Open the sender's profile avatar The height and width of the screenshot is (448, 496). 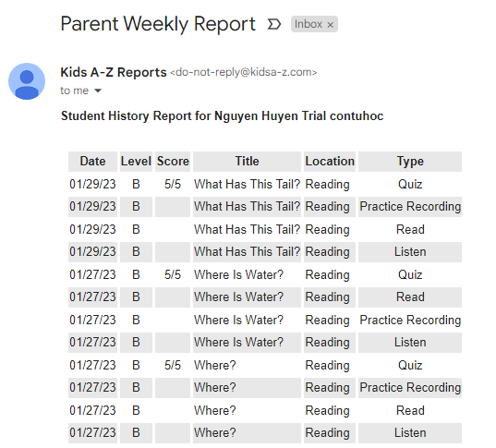[27, 81]
